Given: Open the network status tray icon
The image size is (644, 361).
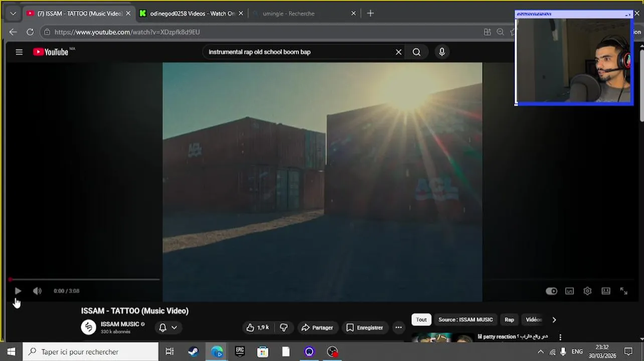Looking at the screenshot, I should tap(552, 352).
